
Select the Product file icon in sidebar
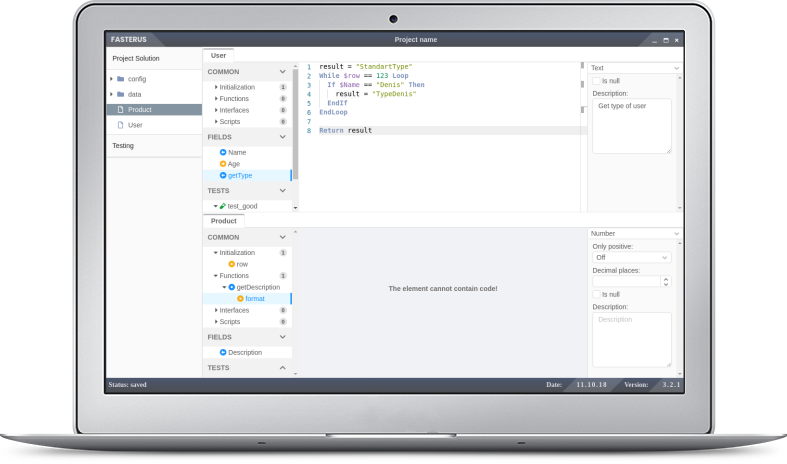121,110
